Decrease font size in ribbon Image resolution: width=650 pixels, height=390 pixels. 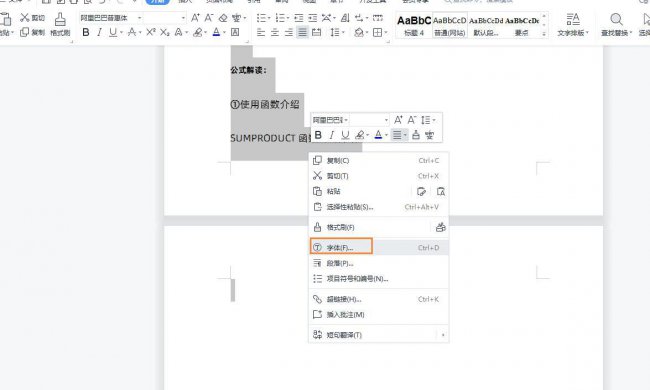click(x=209, y=18)
